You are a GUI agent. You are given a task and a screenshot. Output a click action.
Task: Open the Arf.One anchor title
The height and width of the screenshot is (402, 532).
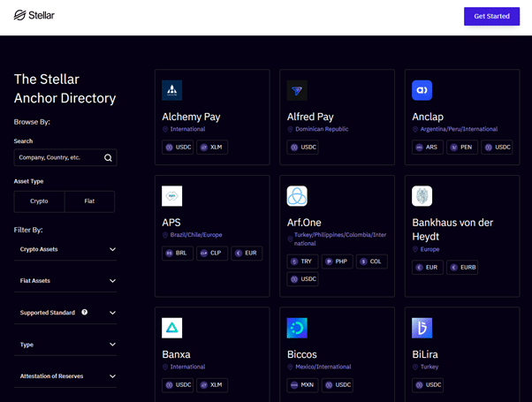coord(304,223)
